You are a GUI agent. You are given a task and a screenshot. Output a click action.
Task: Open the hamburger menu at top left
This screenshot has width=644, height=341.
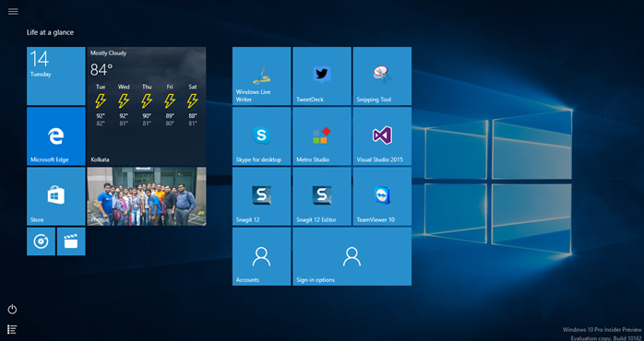[x=13, y=11]
